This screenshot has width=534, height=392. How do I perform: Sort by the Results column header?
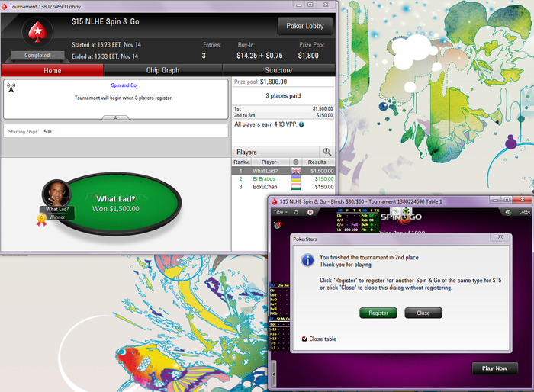coord(317,162)
